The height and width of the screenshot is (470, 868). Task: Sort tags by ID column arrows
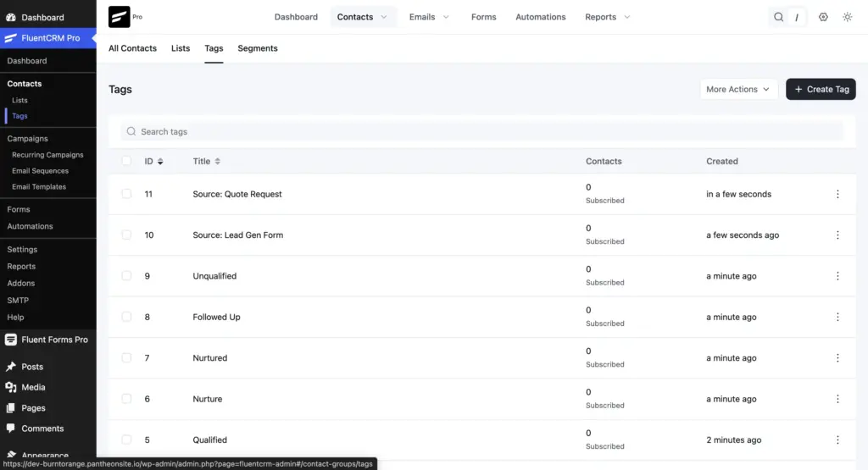160,162
